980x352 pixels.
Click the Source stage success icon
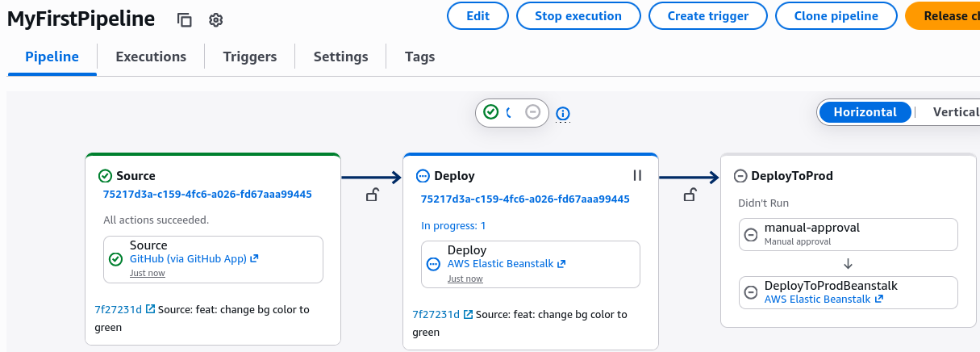[105, 176]
